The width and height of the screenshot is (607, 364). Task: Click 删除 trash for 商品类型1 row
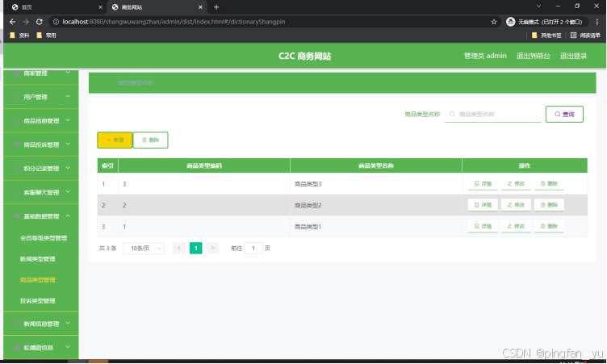[x=549, y=226]
